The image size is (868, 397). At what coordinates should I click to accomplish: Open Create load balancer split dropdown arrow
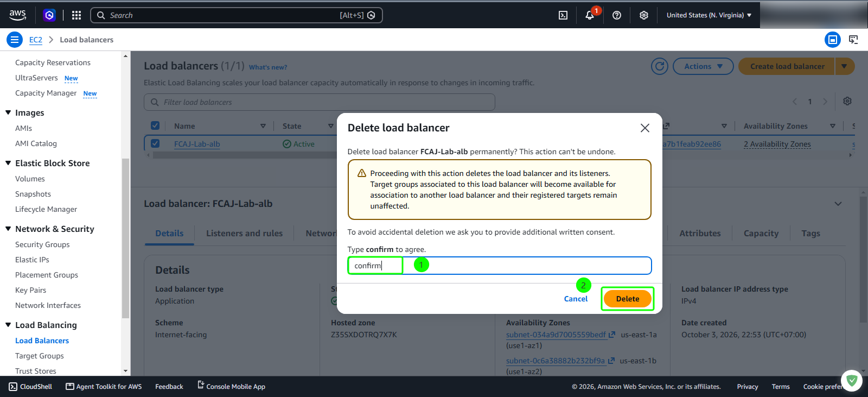(x=844, y=66)
